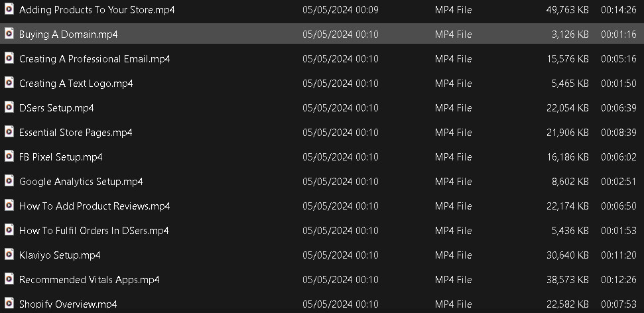This screenshot has width=644, height=313.
Task: Select the Creating A Professional Email.mp4 filename
Action: (94, 58)
